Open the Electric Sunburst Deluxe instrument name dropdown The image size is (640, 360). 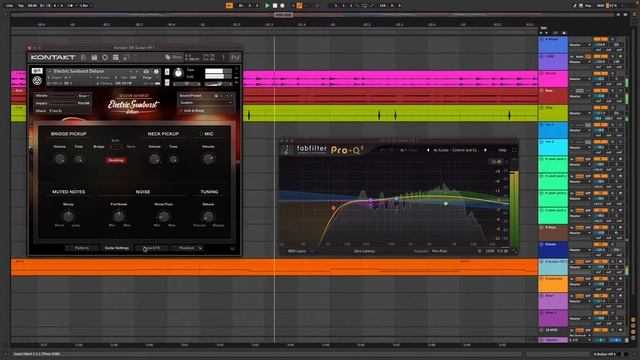[79, 71]
